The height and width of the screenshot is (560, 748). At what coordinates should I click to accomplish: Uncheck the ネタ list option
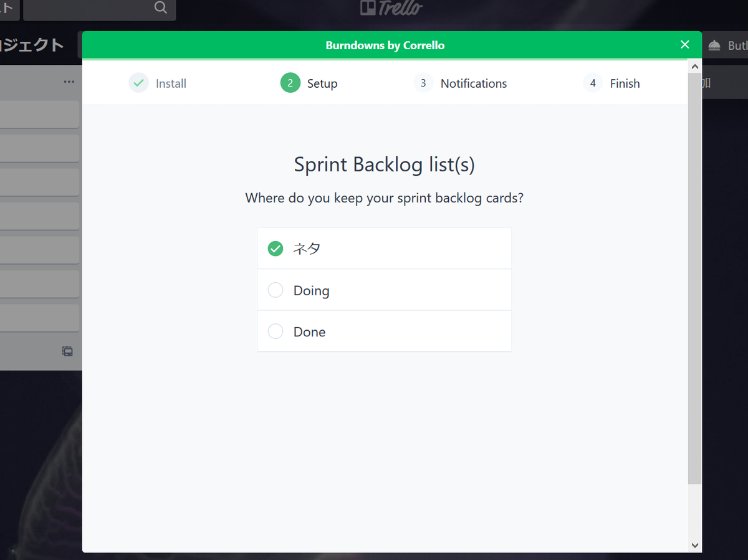[x=385, y=249]
